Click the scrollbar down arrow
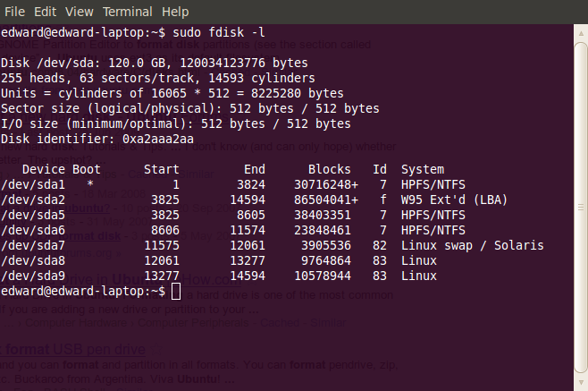 tap(581, 383)
